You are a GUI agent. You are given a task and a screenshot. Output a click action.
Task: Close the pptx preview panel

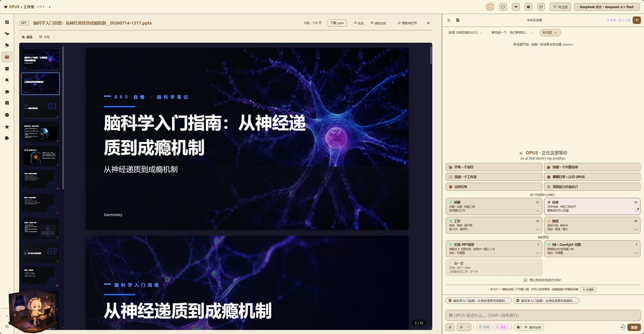tap(428, 23)
